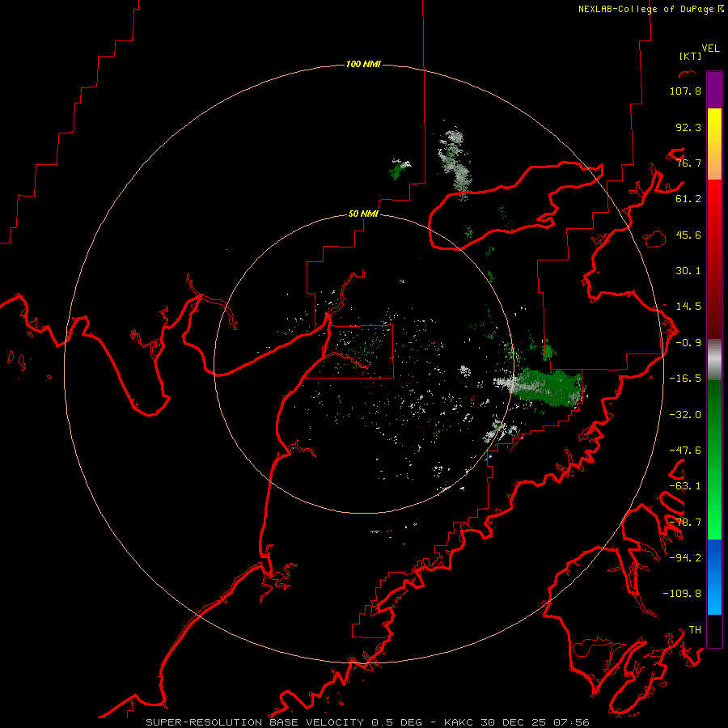Click the -63.1 legend value
The height and width of the screenshot is (728, 728).
click(x=685, y=486)
